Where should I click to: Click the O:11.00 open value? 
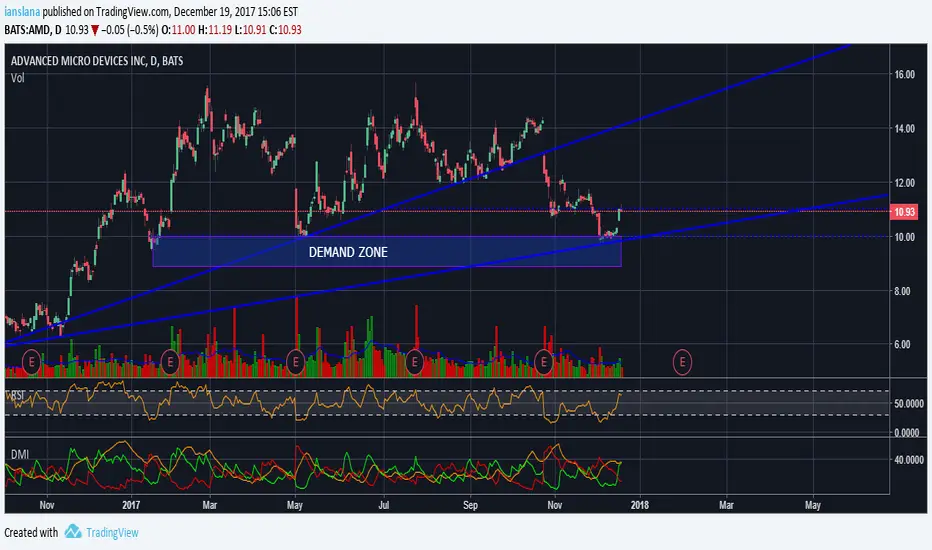click(x=178, y=29)
